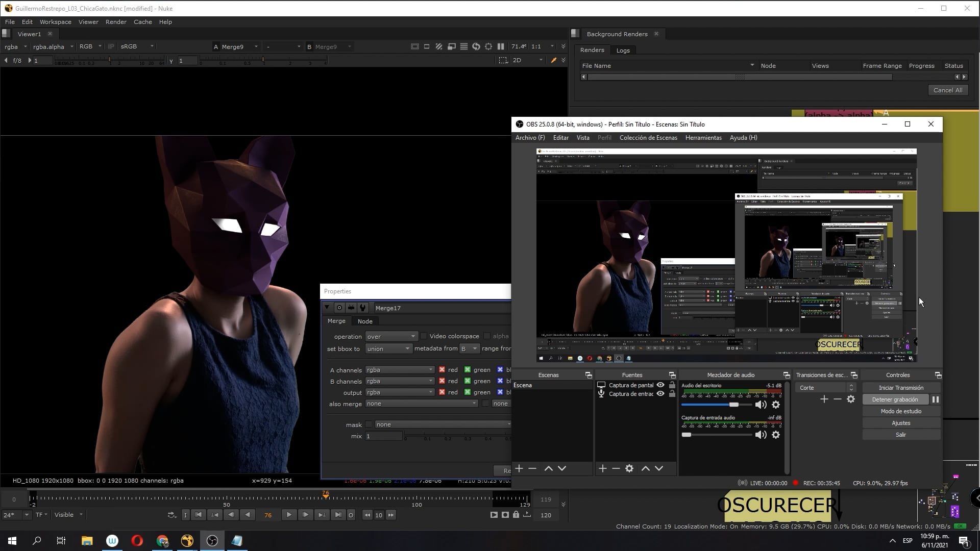Hide the Captura de pantalla source
Image resolution: width=980 pixels, height=551 pixels.
[x=660, y=385]
